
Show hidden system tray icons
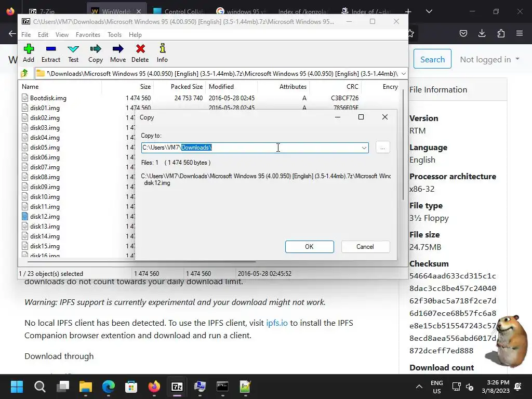pos(419,387)
